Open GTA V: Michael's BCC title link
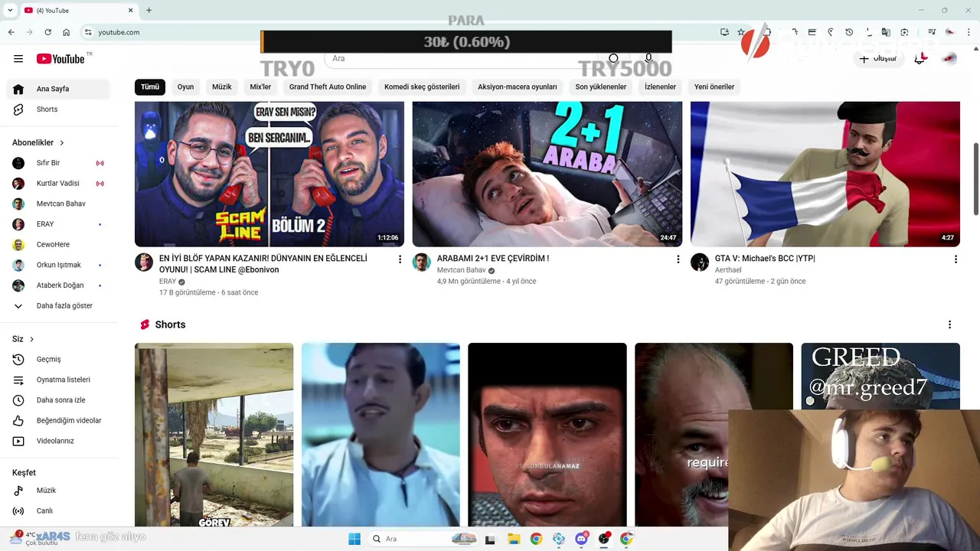Screen dimensions: 980x551 pyautogui.click(x=765, y=259)
